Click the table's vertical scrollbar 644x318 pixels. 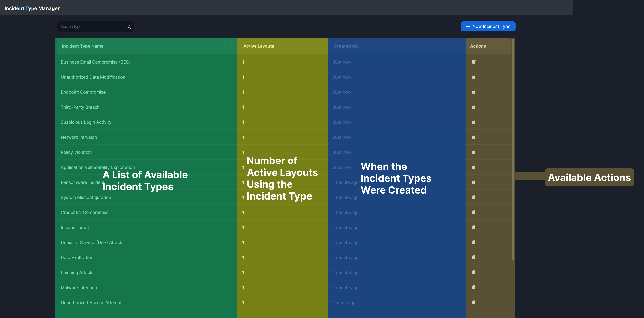[x=513, y=150]
